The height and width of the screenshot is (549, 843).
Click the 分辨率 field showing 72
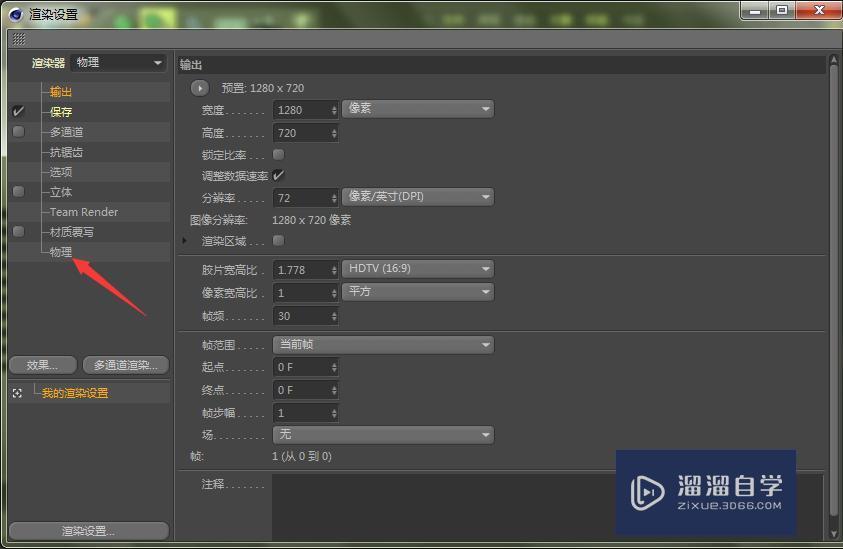click(x=301, y=198)
